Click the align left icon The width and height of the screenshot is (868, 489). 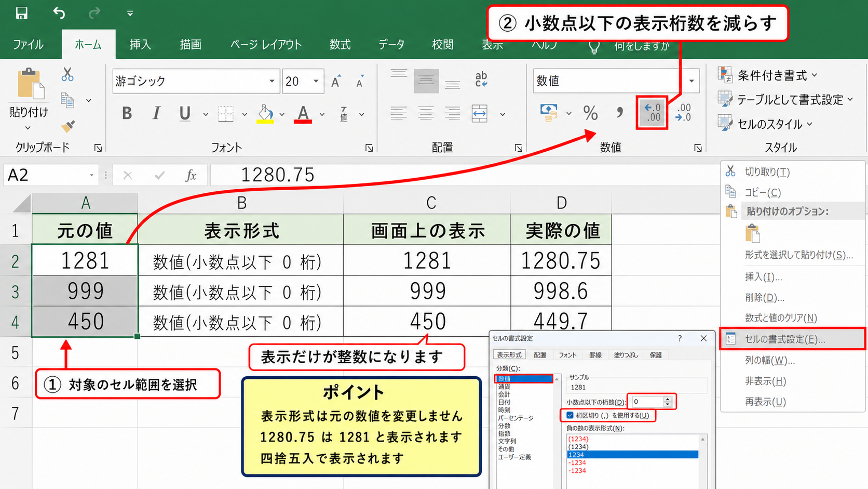[399, 113]
